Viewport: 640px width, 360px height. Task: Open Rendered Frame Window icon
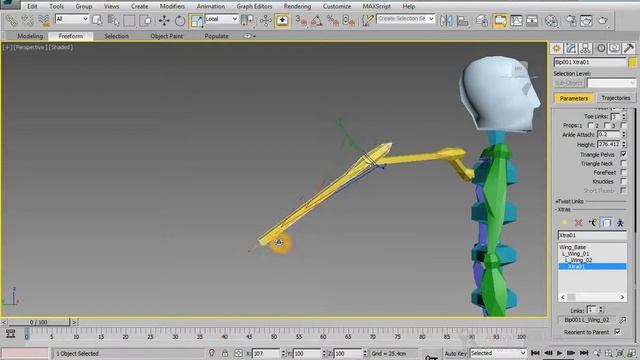[x=586, y=20]
